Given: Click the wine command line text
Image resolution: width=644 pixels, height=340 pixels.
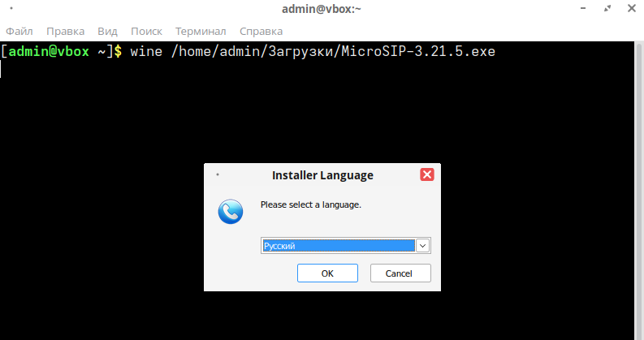Looking at the screenshot, I should [313, 51].
